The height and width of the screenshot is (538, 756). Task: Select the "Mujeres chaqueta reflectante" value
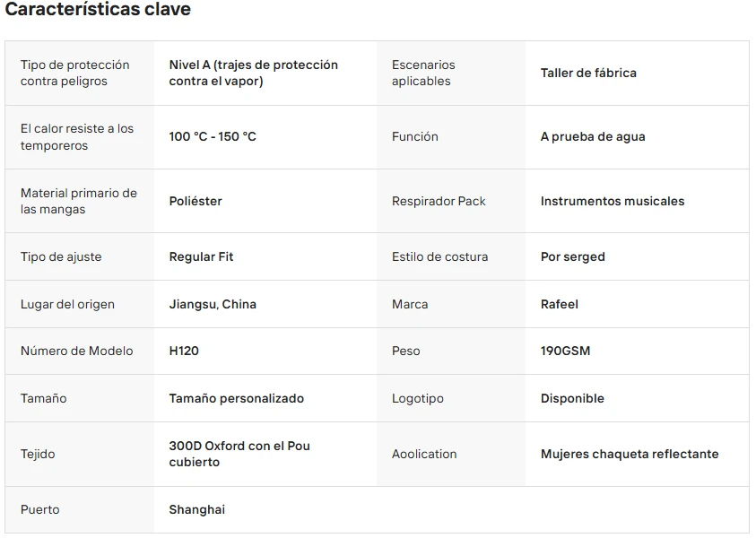pyautogui.click(x=630, y=454)
